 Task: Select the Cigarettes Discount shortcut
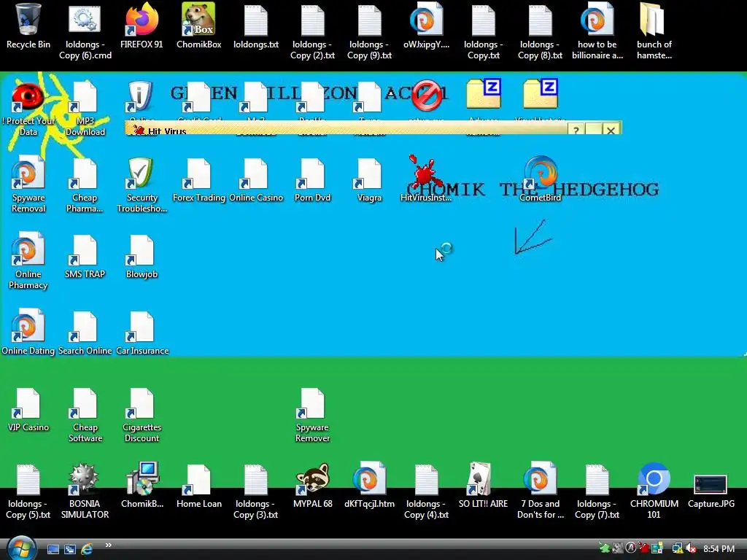[142, 414]
